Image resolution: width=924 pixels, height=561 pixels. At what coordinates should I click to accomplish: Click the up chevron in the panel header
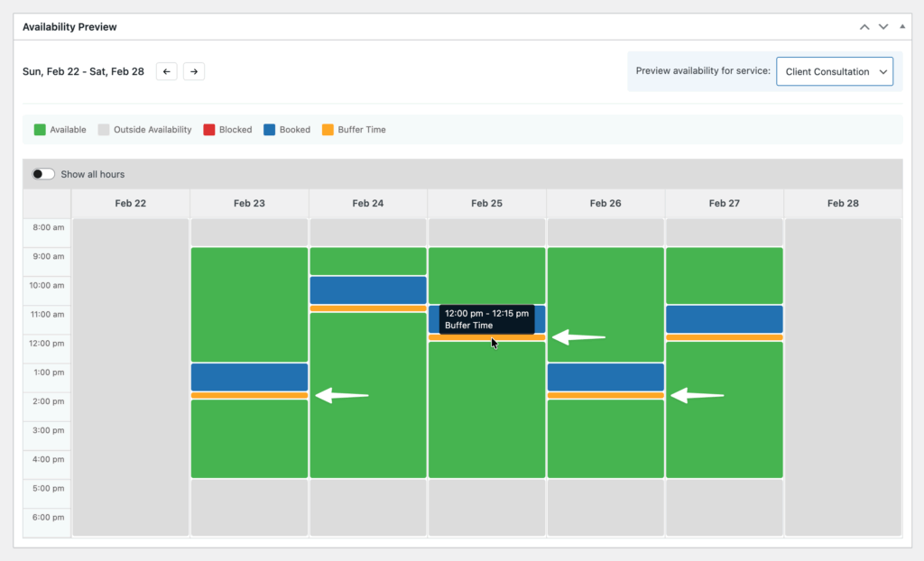pyautogui.click(x=864, y=26)
